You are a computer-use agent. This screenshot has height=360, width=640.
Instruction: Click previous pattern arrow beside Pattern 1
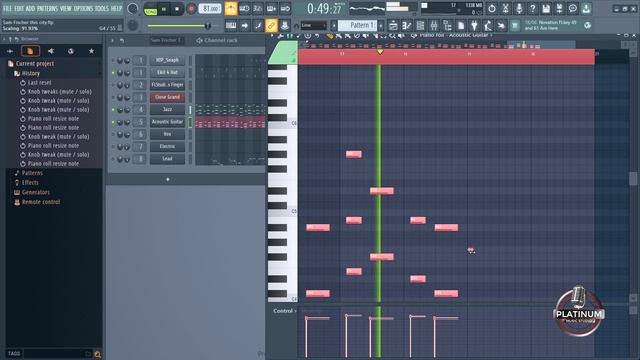(x=333, y=25)
